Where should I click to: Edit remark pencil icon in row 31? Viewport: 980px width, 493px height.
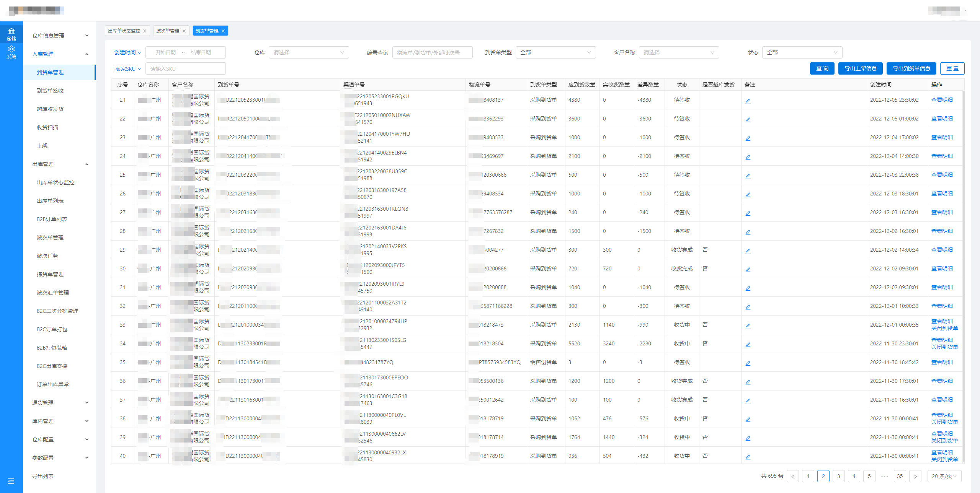coord(748,288)
